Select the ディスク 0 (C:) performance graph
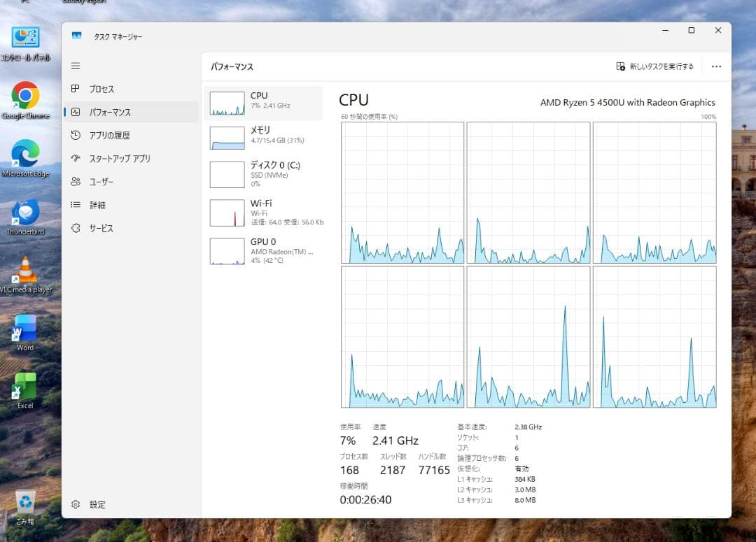The width and height of the screenshot is (756, 542). pos(262,175)
